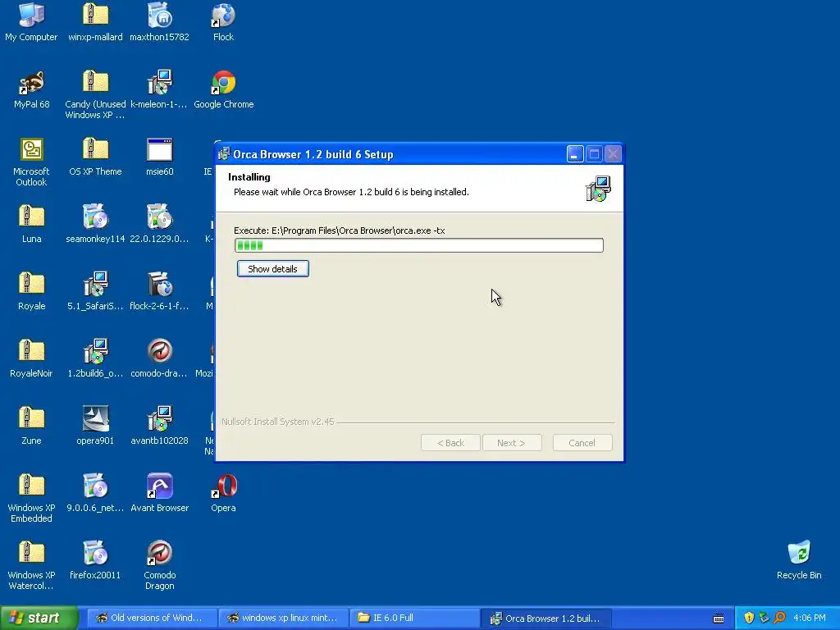Open the Windows Start menu
This screenshot has width=840, height=630.
pyautogui.click(x=39, y=618)
